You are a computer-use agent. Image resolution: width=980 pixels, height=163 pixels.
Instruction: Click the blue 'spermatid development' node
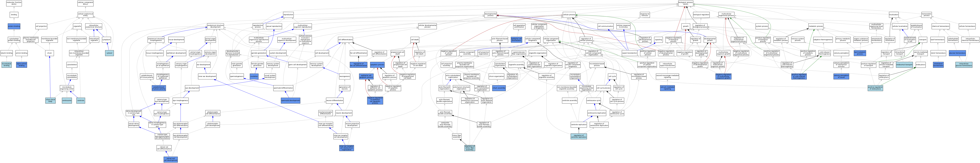[291, 101]
